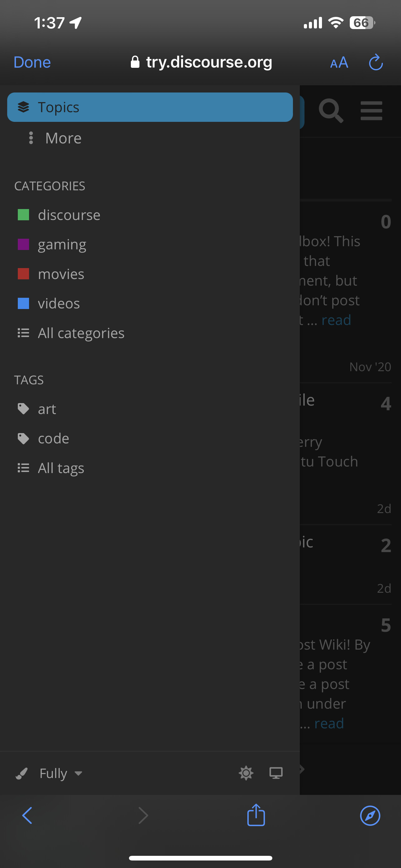Click the paintbrush theme icon

pyautogui.click(x=22, y=773)
